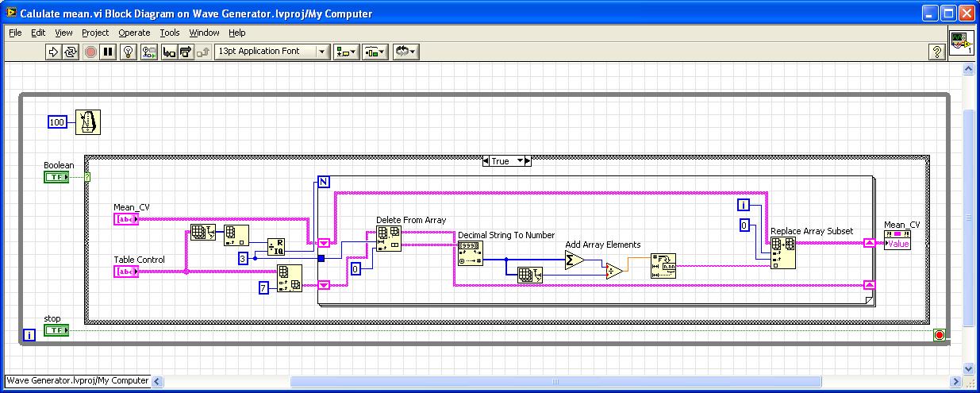Screen dimensions: 980x393
Task: Select the Number To Fractional String node
Action: [x=663, y=265]
